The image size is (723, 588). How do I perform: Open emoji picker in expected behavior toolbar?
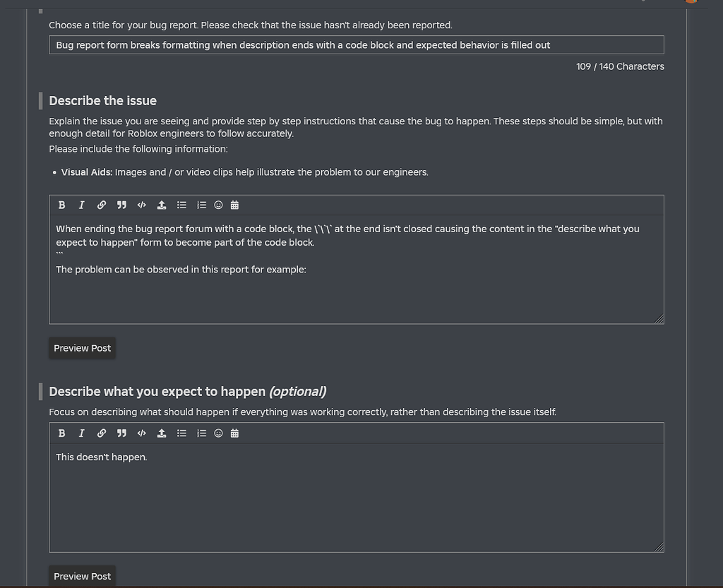point(219,433)
